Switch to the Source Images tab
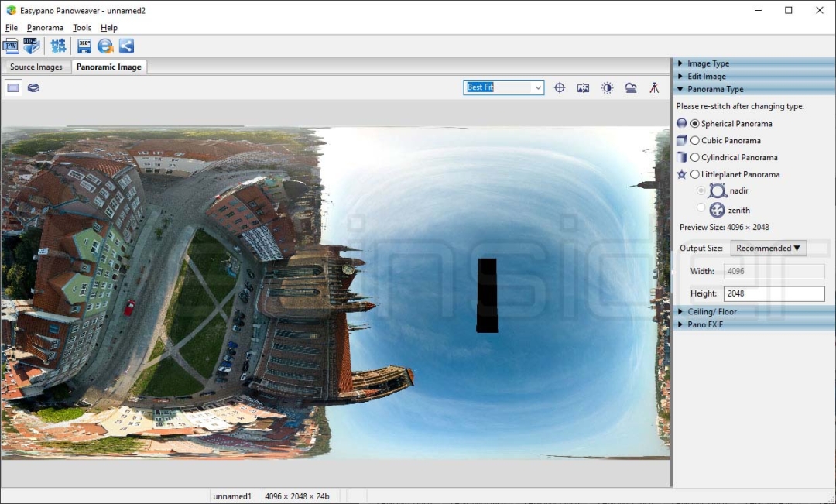Viewport: 836px width, 504px height. pos(36,67)
